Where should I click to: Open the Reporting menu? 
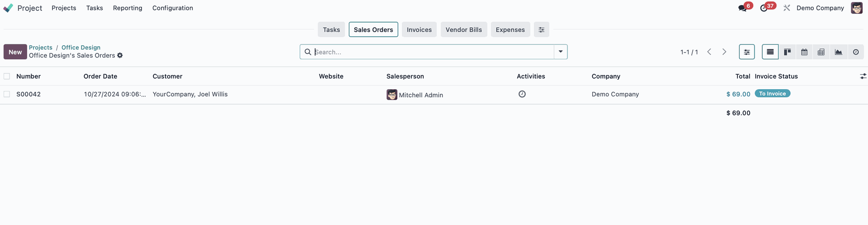(127, 8)
